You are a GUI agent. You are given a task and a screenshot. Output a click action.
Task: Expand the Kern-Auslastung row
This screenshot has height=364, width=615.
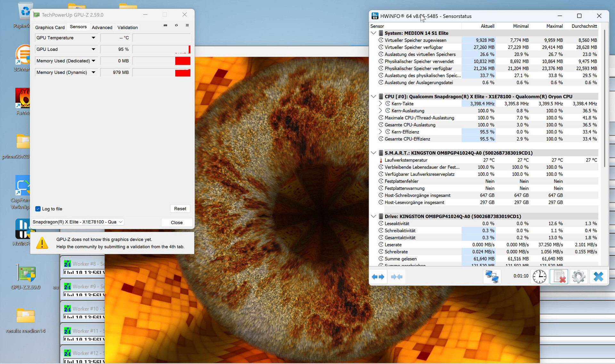coord(380,110)
